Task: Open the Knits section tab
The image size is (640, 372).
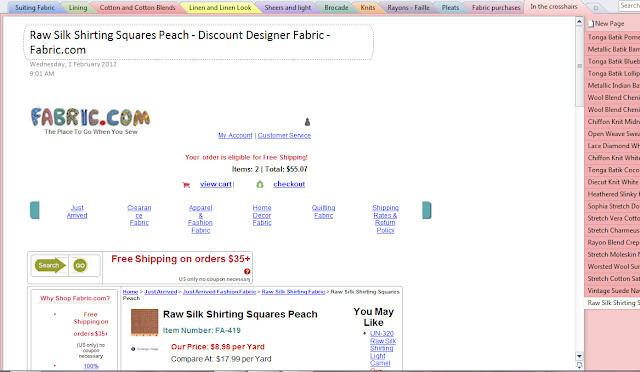Action: (367, 7)
